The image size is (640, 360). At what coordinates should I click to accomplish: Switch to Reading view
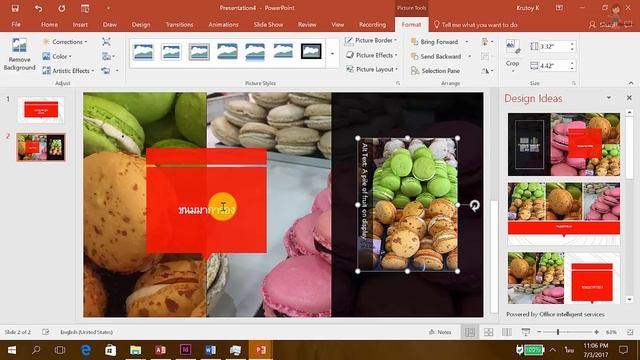point(507,332)
